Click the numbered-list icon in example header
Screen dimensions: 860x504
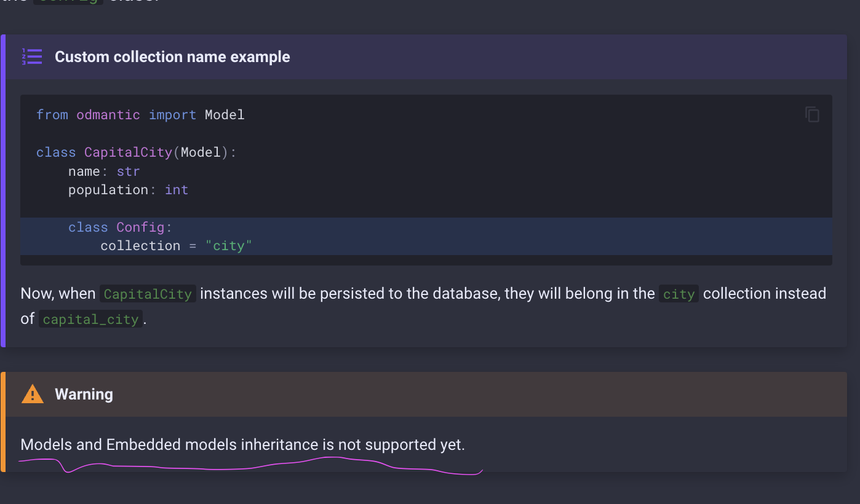coord(32,57)
